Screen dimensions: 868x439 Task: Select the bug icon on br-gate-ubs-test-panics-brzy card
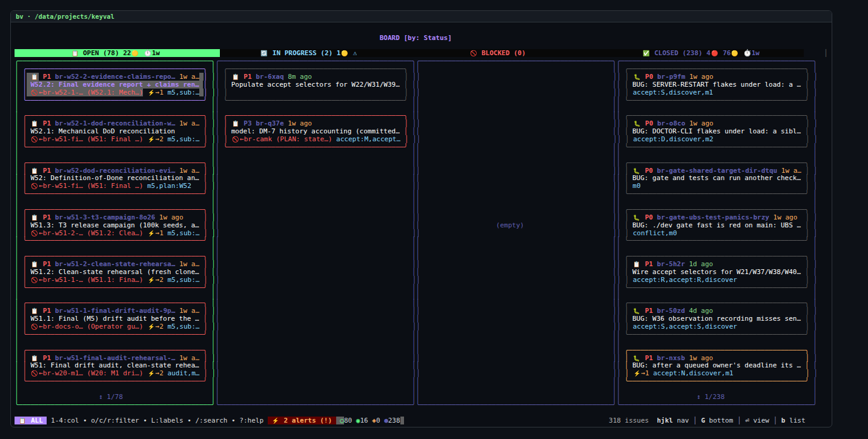pyautogui.click(x=637, y=218)
